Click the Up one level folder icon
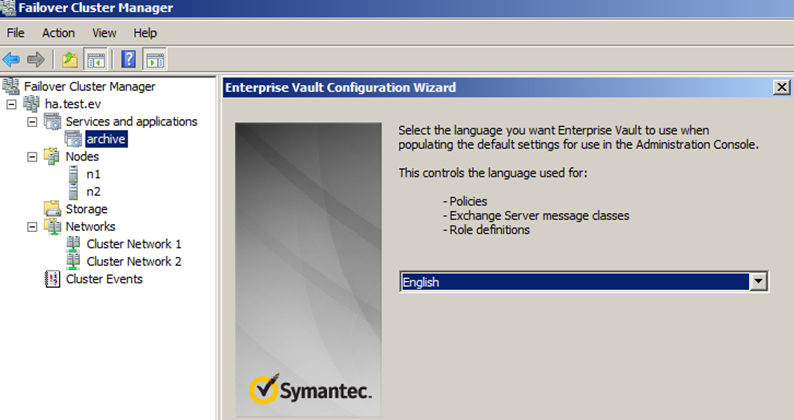 click(70, 60)
